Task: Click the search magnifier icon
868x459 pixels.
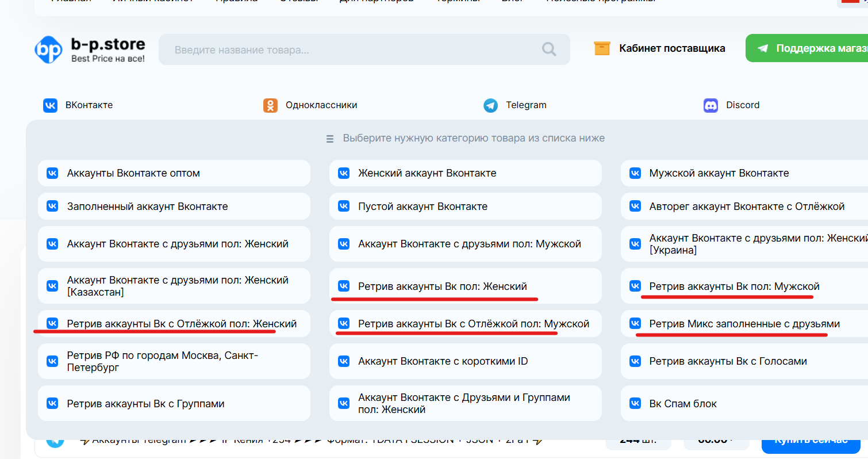Action: point(549,49)
